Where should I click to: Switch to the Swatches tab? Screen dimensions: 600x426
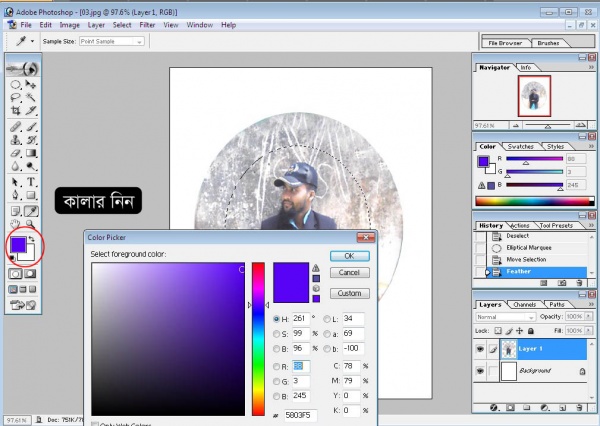pos(520,147)
